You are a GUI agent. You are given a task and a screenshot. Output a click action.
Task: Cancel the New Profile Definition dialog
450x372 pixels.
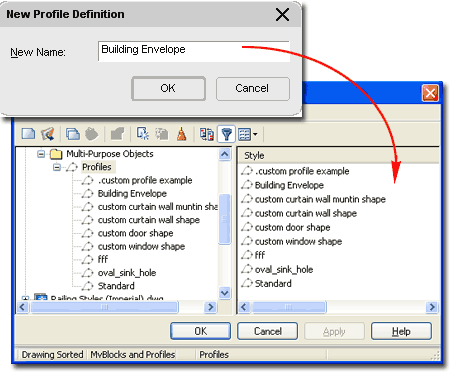pyautogui.click(x=253, y=89)
